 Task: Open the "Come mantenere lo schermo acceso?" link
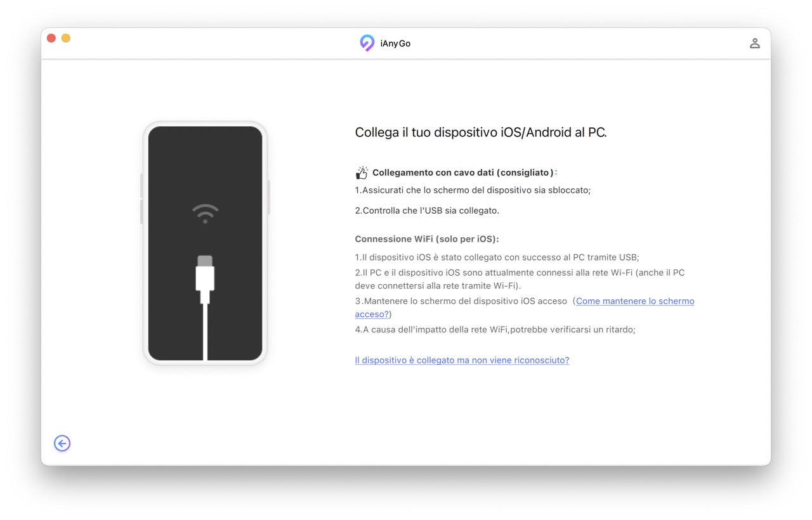(634, 301)
